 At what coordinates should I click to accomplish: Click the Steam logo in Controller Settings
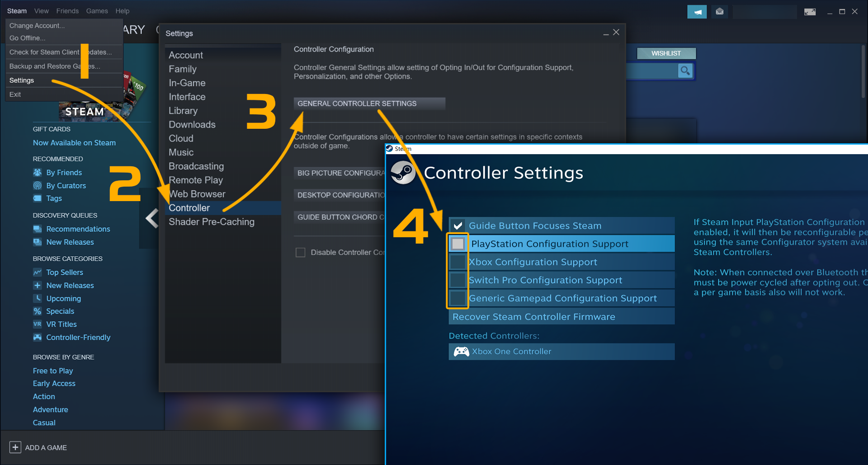[x=402, y=173]
